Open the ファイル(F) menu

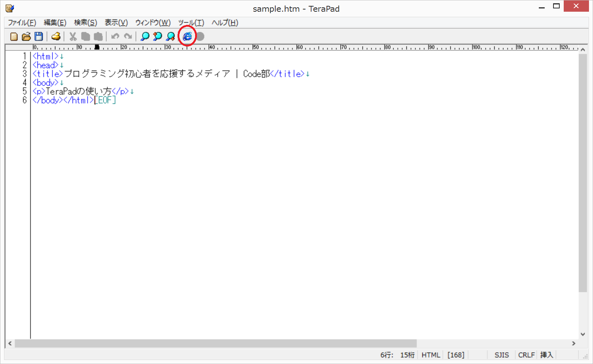pyautogui.click(x=22, y=23)
